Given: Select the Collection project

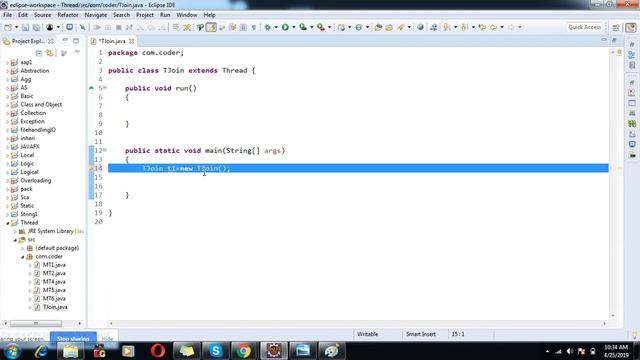Looking at the screenshot, I should pyautogui.click(x=33, y=113).
